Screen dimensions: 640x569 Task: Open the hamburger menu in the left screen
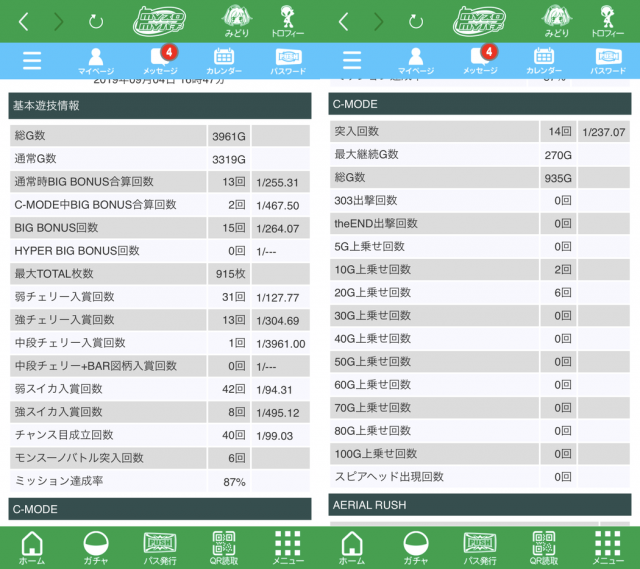tap(32, 60)
